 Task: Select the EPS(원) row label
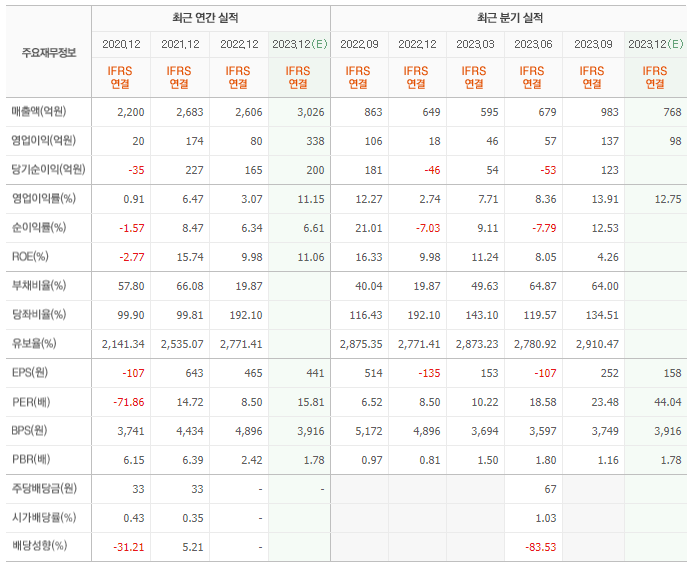click(30, 372)
